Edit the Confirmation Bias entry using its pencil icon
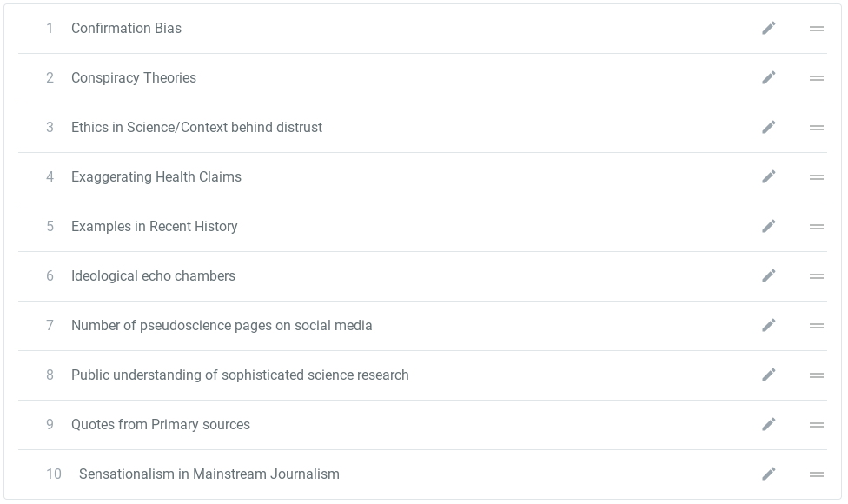The height and width of the screenshot is (504, 848). [x=769, y=28]
